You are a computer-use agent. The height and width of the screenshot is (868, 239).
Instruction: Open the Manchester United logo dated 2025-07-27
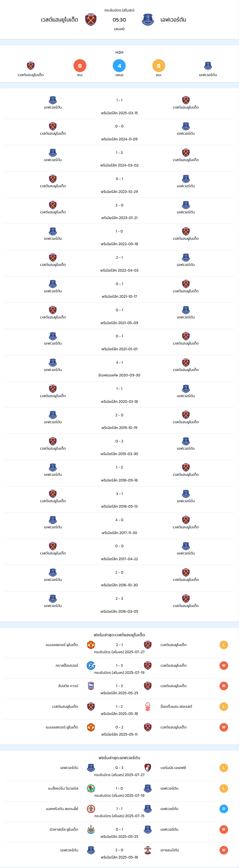(91, 645)
